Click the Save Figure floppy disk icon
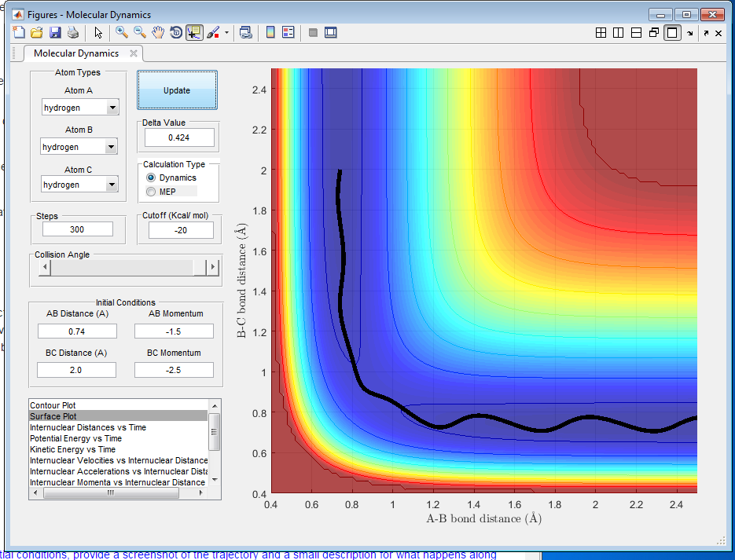The width and height of the screenshot is (735, 560). click(x=55, y=33)
